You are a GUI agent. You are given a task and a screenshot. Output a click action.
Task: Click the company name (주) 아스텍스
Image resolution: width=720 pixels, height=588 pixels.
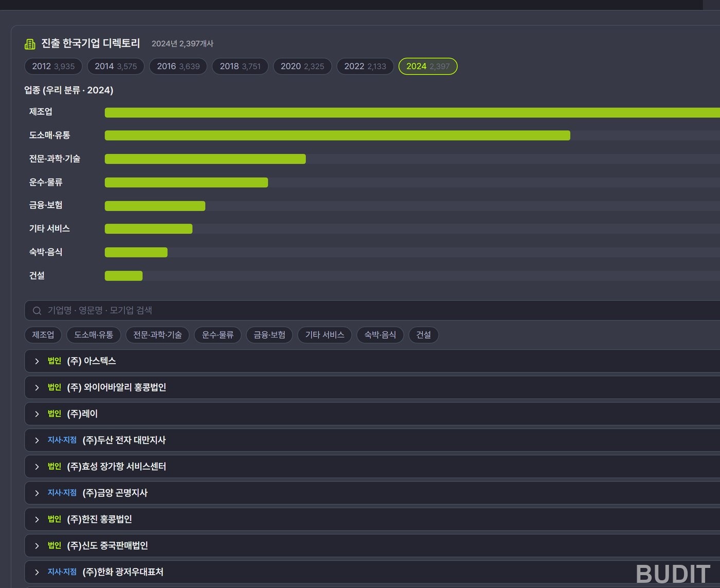[x=92, y=361]
